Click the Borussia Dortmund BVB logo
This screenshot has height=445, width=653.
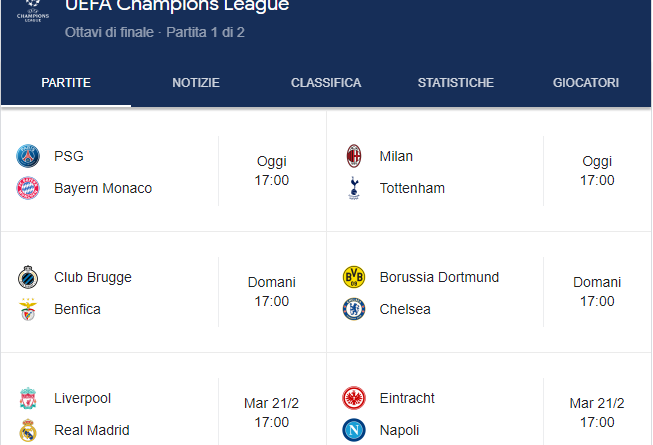tap(354, 277)
